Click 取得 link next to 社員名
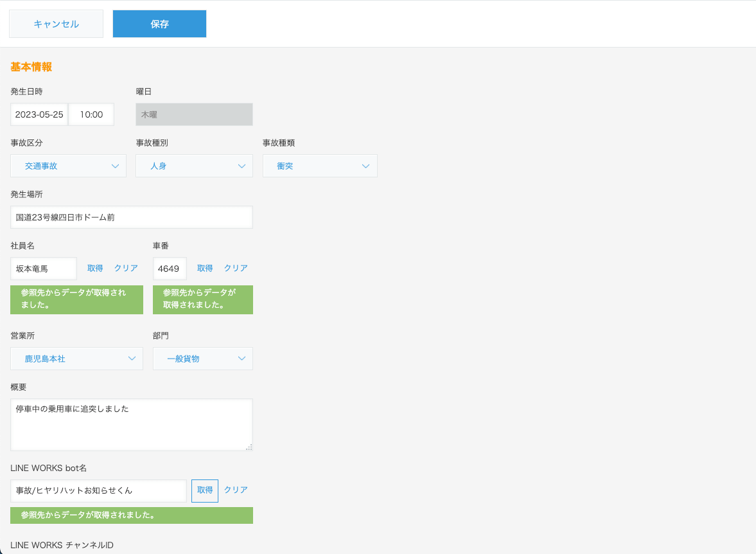 click(95, 268)
